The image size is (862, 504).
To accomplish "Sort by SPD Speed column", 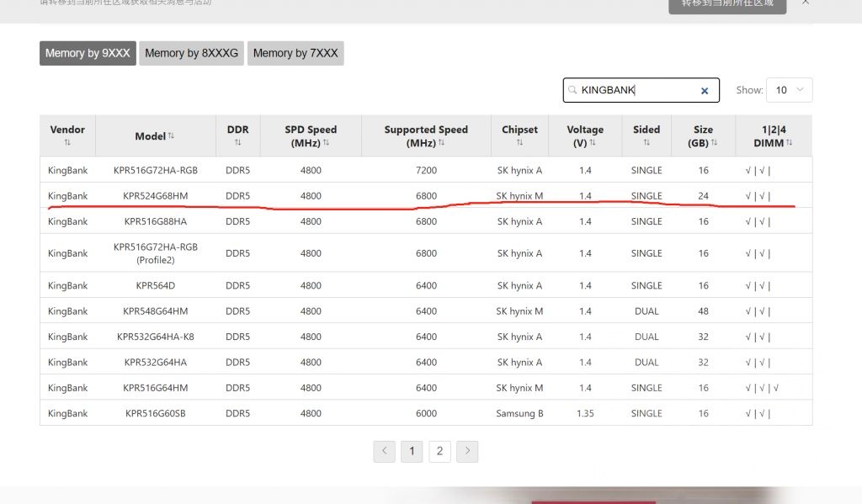I will [311, 135].
